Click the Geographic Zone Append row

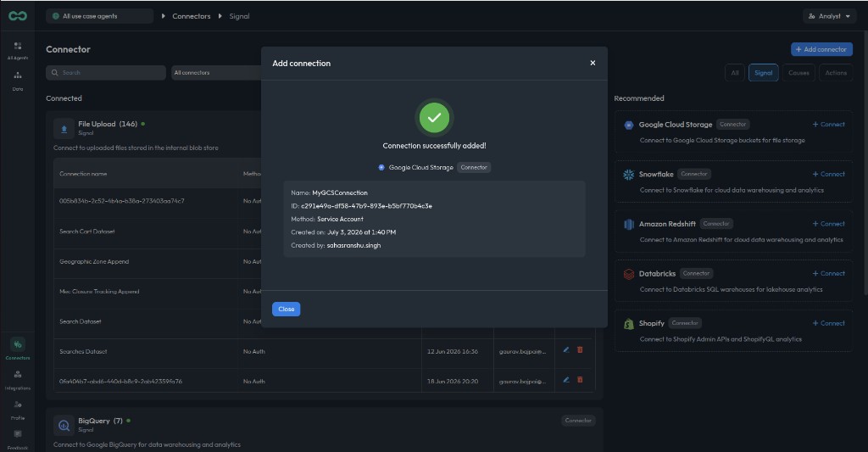[x=94, y=261]
